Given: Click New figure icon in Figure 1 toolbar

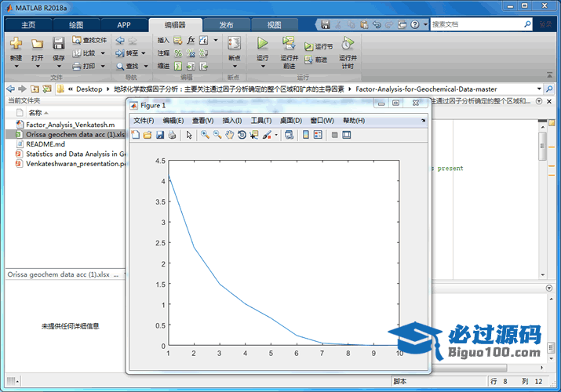Looking at the screenshot, I should point(136,135).
